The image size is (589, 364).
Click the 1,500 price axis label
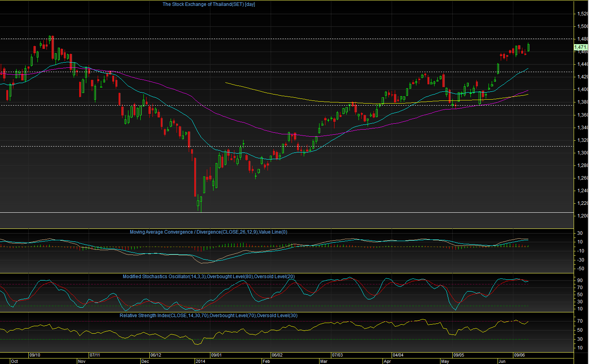tap(583, 26)
